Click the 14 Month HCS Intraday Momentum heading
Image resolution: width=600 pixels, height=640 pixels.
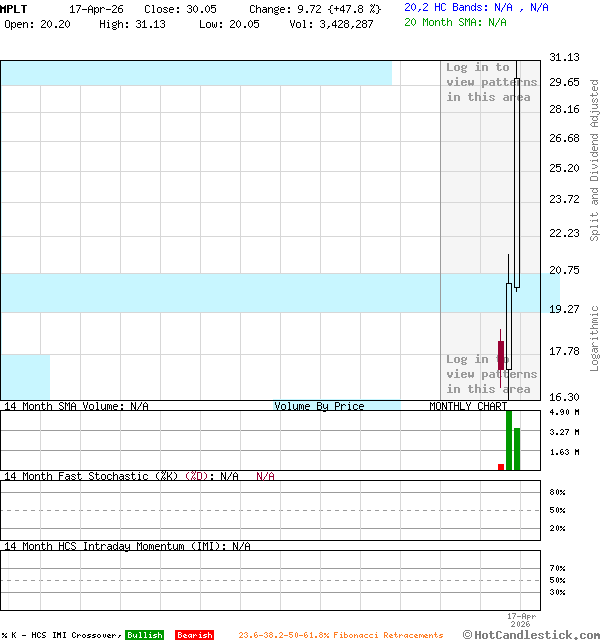tap(126, 546)
